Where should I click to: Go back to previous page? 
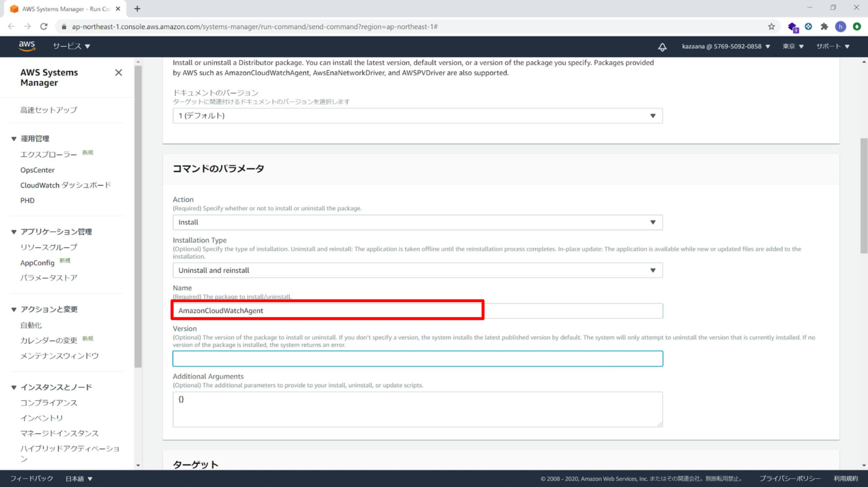11,27
